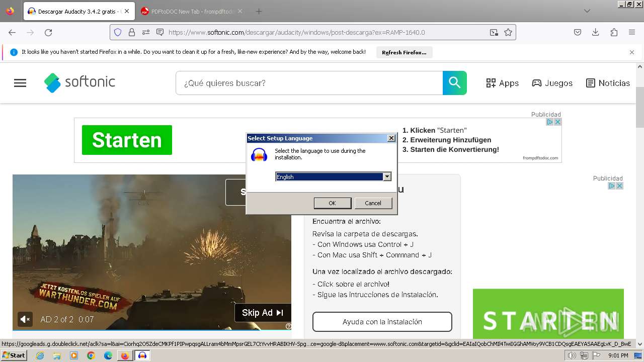Open the site padlock security info
This screenshot has height=362, width=644.
coord(132,32)
